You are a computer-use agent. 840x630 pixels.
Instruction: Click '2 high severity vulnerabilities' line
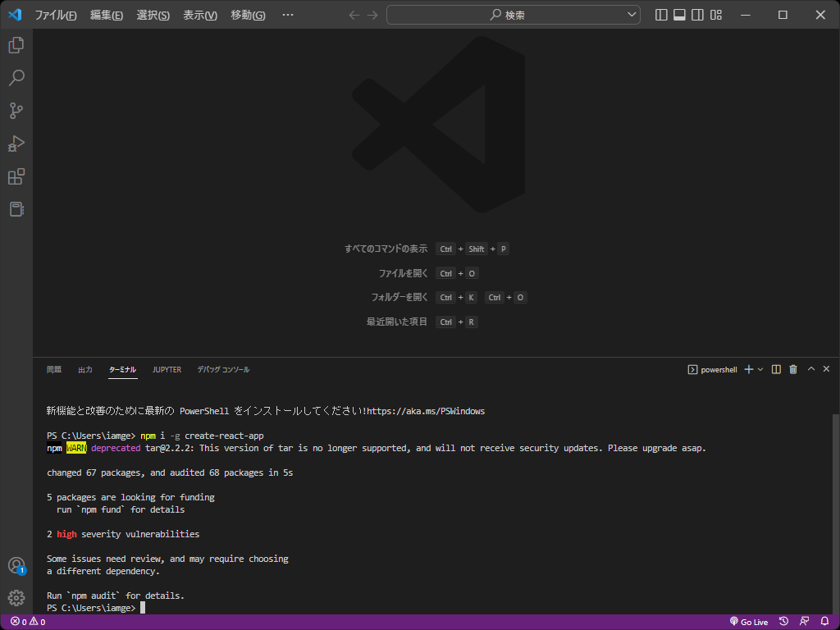[x=123, y=535]
